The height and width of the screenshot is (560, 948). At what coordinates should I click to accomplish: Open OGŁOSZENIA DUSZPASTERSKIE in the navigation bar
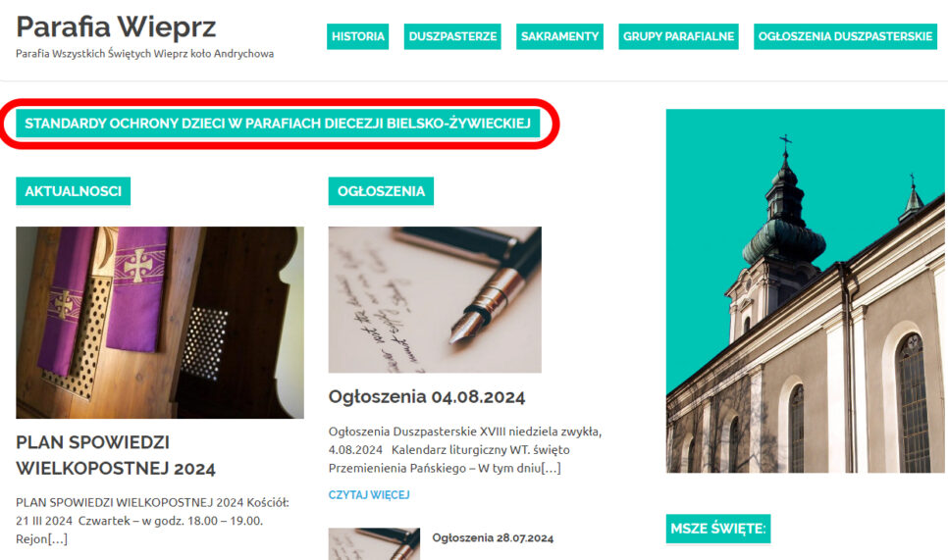845,36
